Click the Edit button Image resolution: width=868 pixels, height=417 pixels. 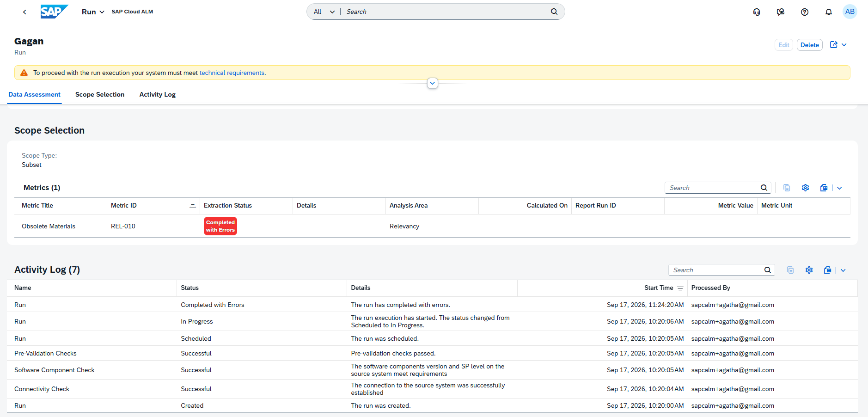(x=784, y=45)
